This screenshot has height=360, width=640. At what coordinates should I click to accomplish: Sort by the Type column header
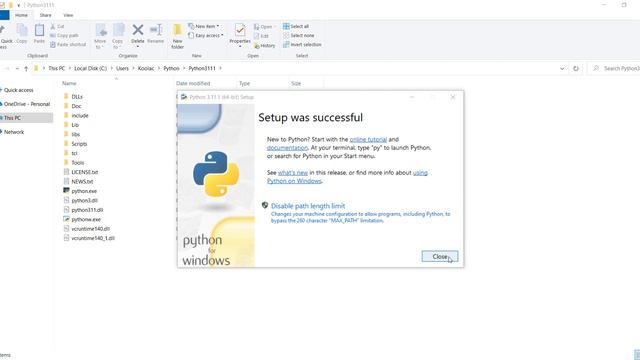pos(244,83)
